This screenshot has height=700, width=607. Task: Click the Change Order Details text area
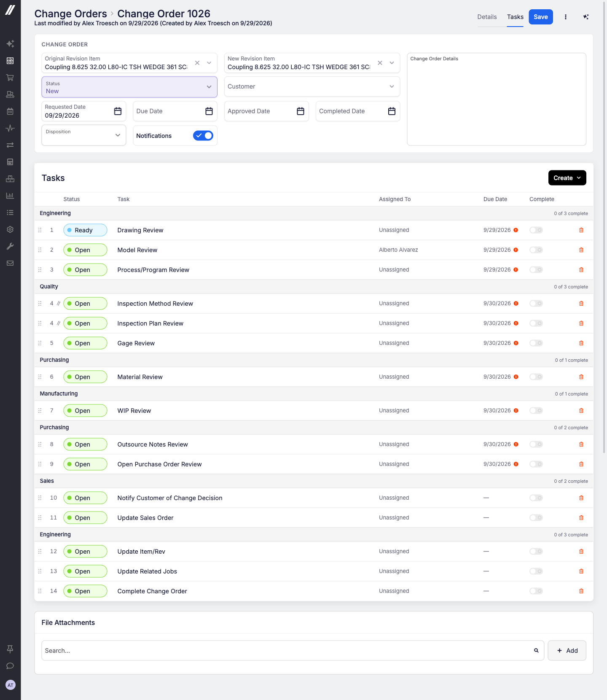click(497, 99)
